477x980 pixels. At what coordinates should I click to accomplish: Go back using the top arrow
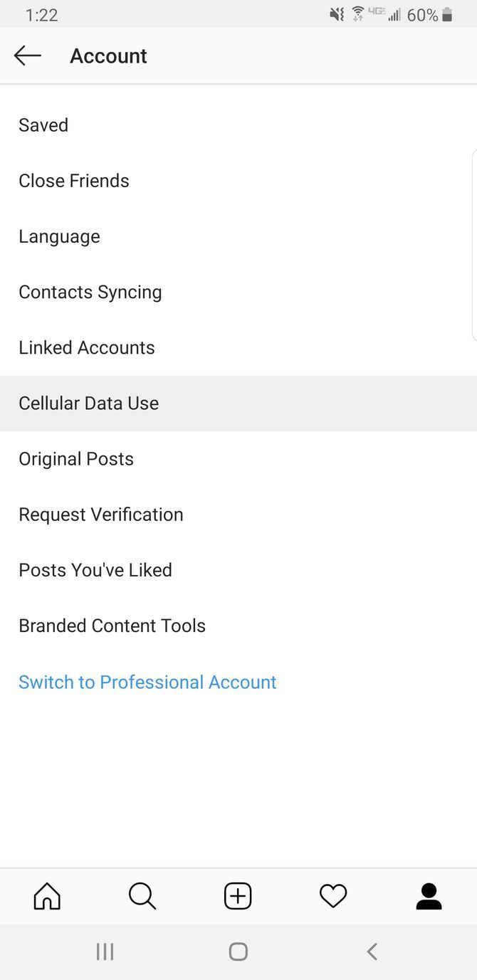point(27,55)
